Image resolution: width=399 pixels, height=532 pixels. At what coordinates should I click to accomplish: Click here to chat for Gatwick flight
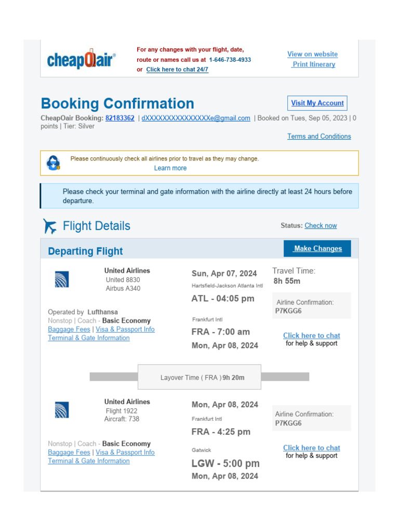pyautogui.click(x=311, y=448)
